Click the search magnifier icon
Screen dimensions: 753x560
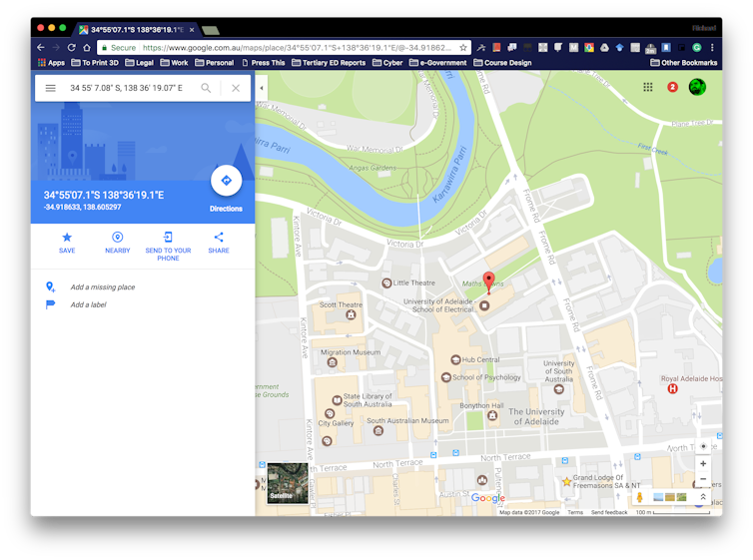pos(207,88)
